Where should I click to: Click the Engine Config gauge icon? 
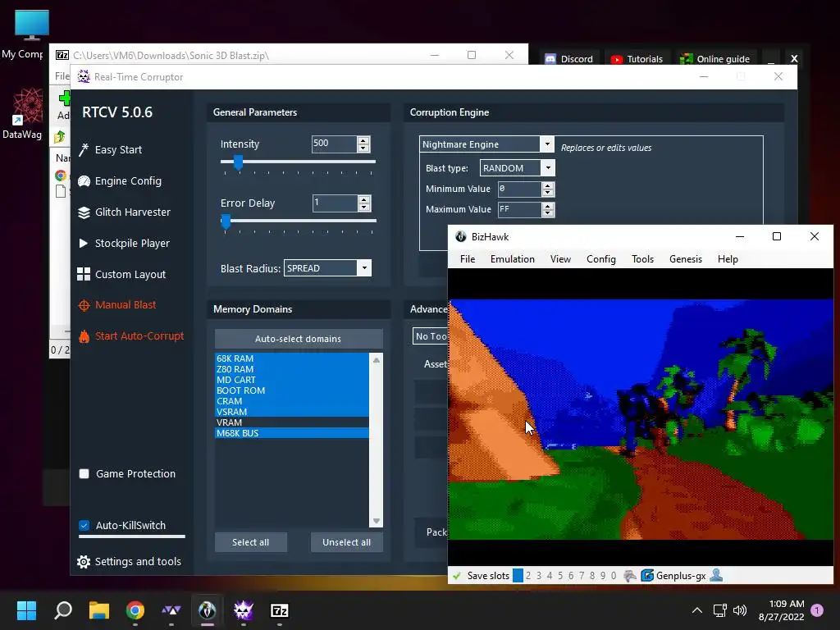tap(84, 181)
